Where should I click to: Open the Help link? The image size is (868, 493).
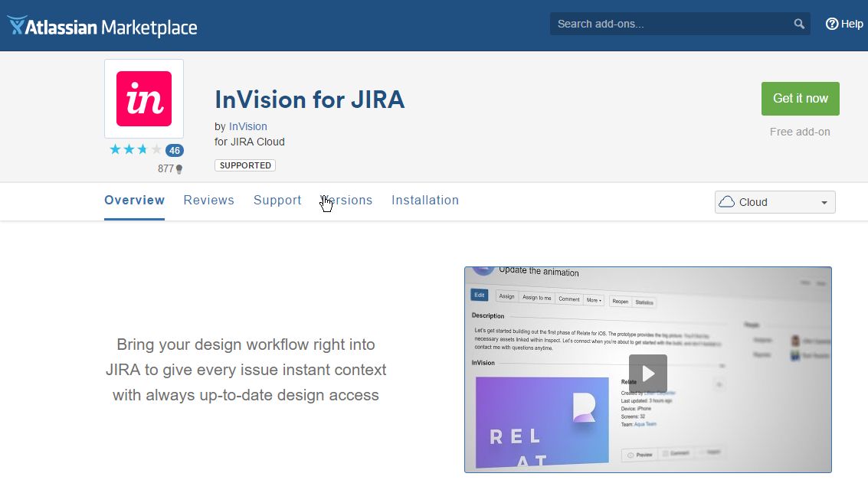click(844, 24)
